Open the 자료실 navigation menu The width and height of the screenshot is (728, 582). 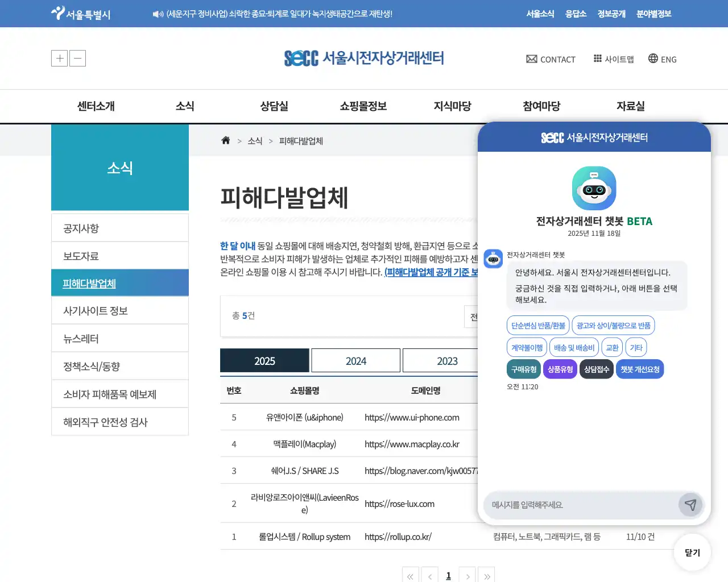click(x=630, y=106)
